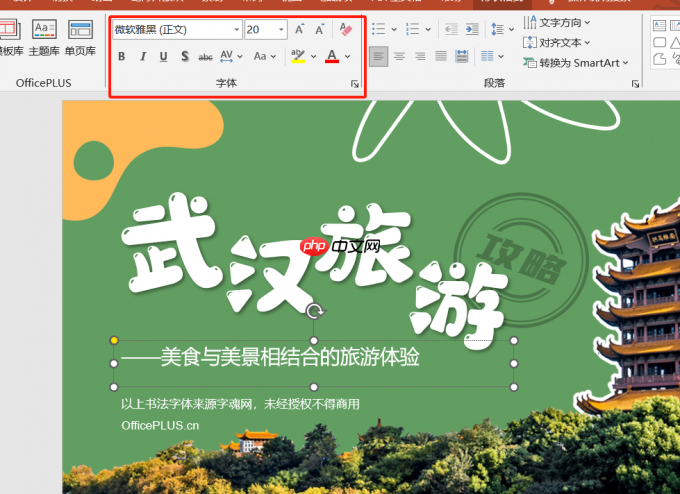Open 模板库 template library
680x494 pixels.
pyautogui.click(x=10, y=38)
